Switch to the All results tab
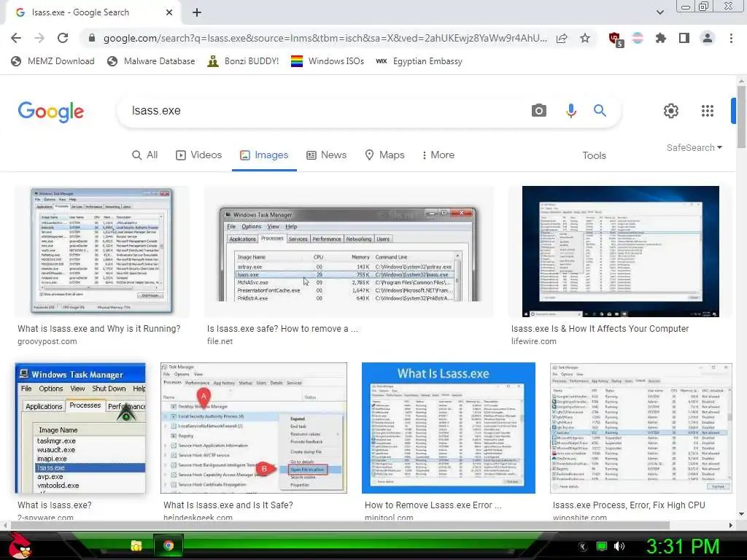 [145, 155]
